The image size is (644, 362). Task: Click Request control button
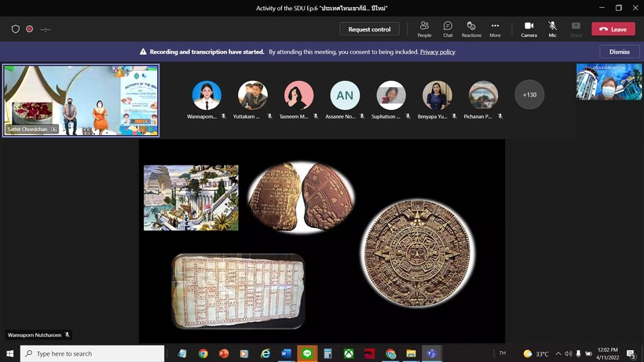click(x=369, y=29)
